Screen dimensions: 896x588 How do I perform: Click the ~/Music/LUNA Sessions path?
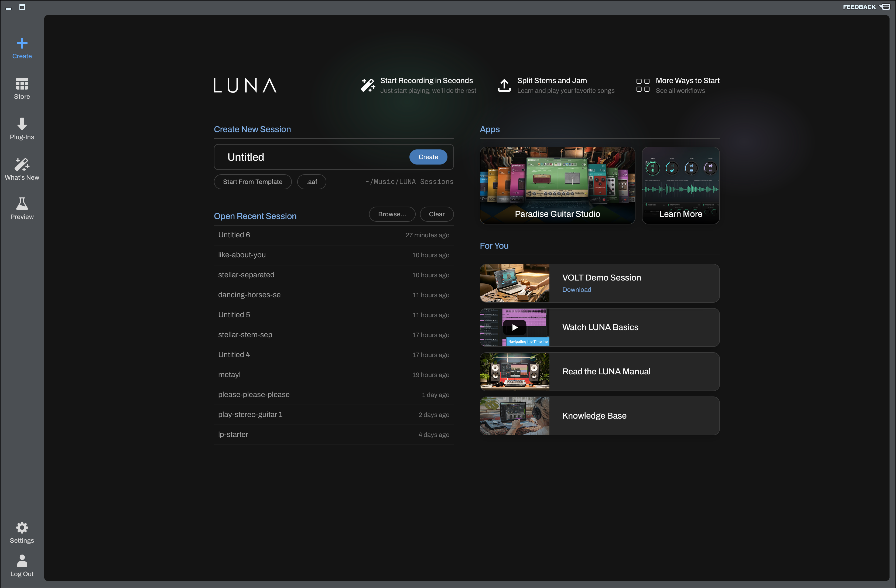(x=409, y=182)
